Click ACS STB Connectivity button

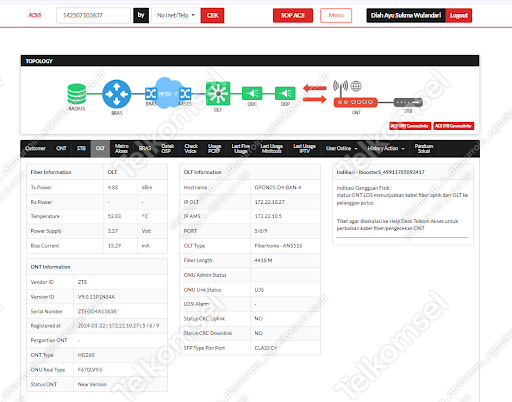coord(454,126)
